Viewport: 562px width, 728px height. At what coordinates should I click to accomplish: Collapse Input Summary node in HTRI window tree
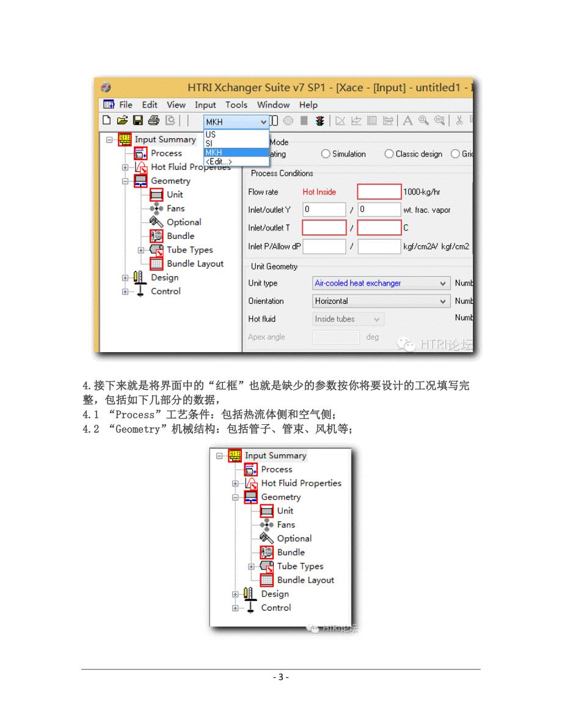(109, 140)
